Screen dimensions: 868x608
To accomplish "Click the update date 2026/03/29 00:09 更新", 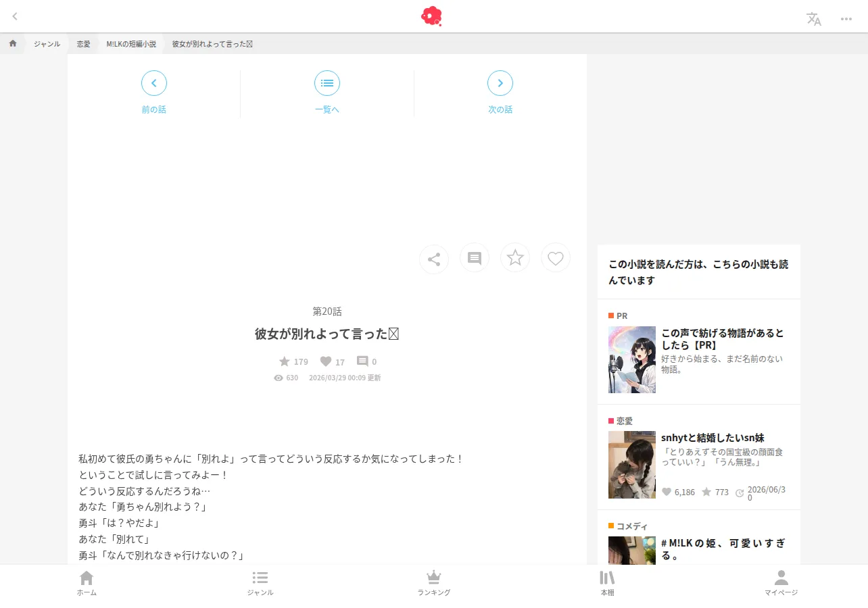I will click(x=345, y=378).
